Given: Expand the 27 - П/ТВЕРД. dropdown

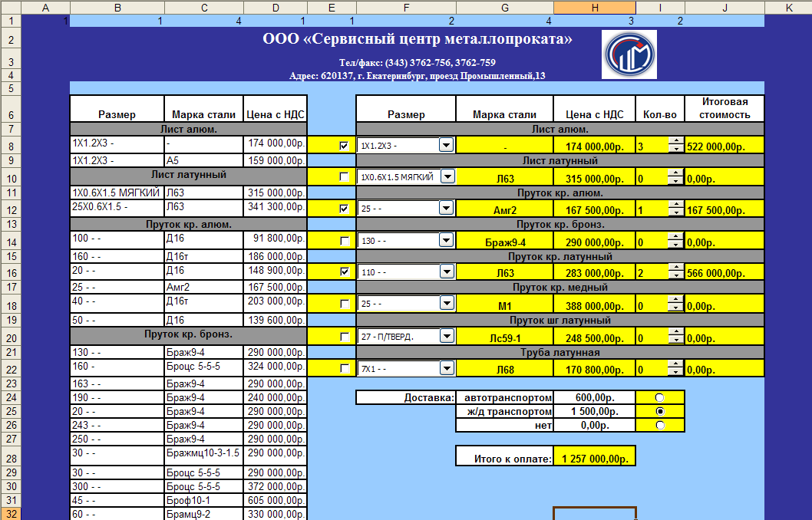Looking at the screenshot, I should (447, 336).
